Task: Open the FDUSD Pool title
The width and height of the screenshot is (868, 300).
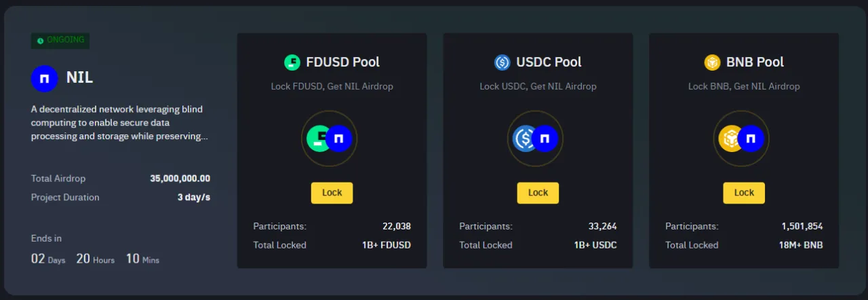Action: (x=342, y=62)
